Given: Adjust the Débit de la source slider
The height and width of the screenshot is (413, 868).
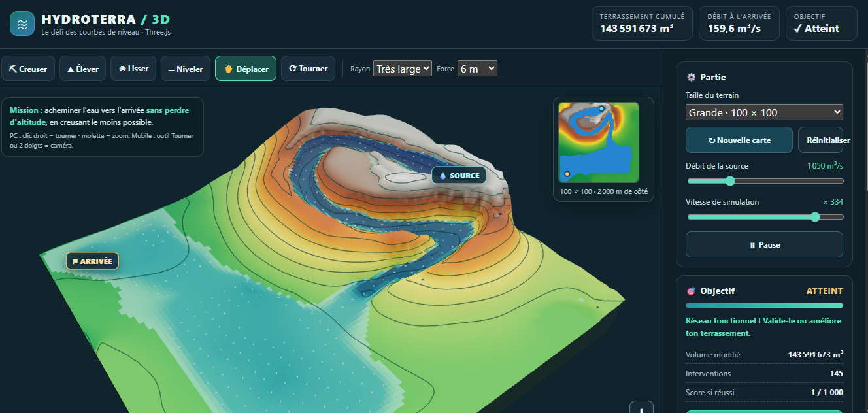Looking at the screenshot, I should pyautogui.click(x=764, y=181).
